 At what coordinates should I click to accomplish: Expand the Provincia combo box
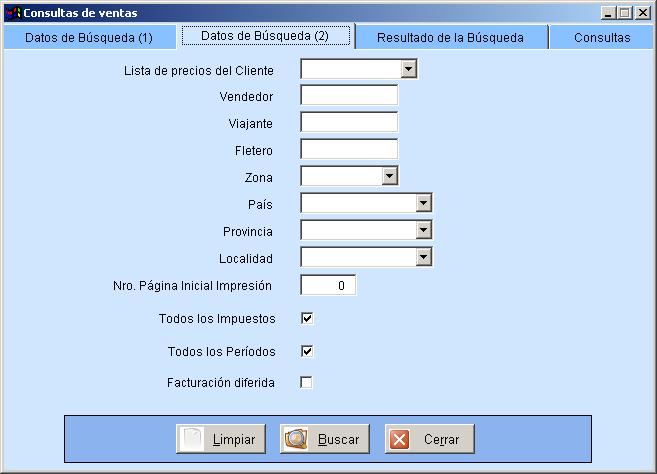pos(424,230)
